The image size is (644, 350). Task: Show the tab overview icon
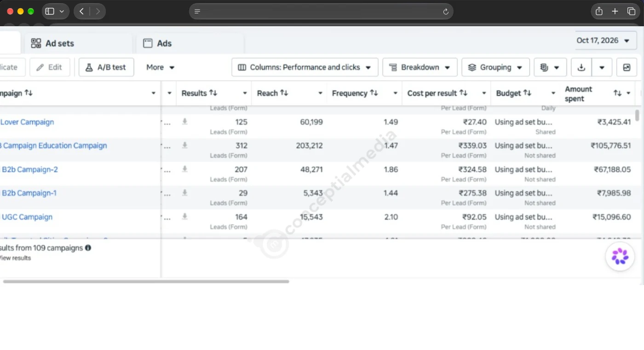click(x=631, y=12)
